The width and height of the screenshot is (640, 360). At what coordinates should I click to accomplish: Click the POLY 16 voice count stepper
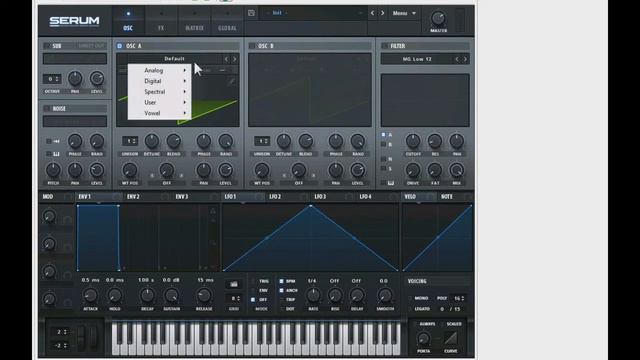pos(459,298)
